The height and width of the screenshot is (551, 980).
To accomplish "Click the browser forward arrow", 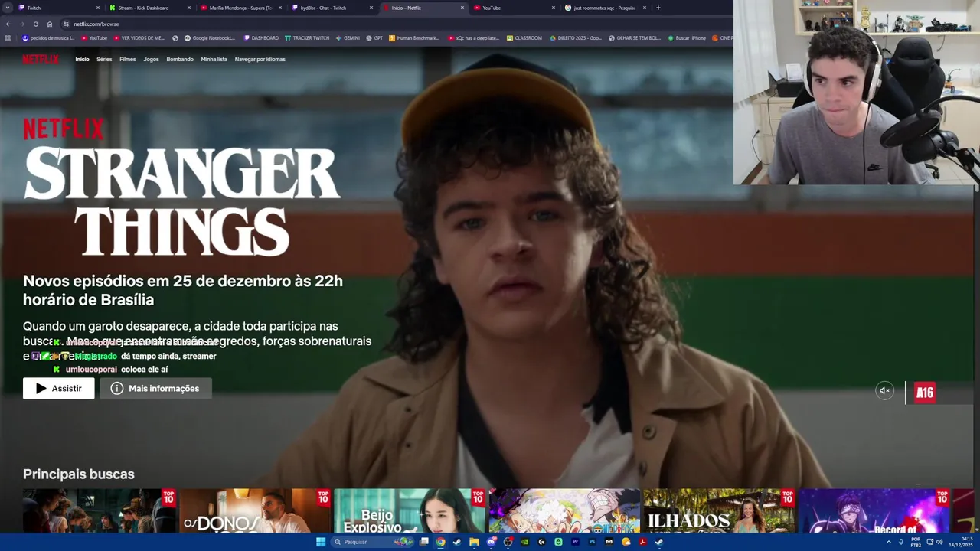I will pyautogui.click(x=21, y=24).
